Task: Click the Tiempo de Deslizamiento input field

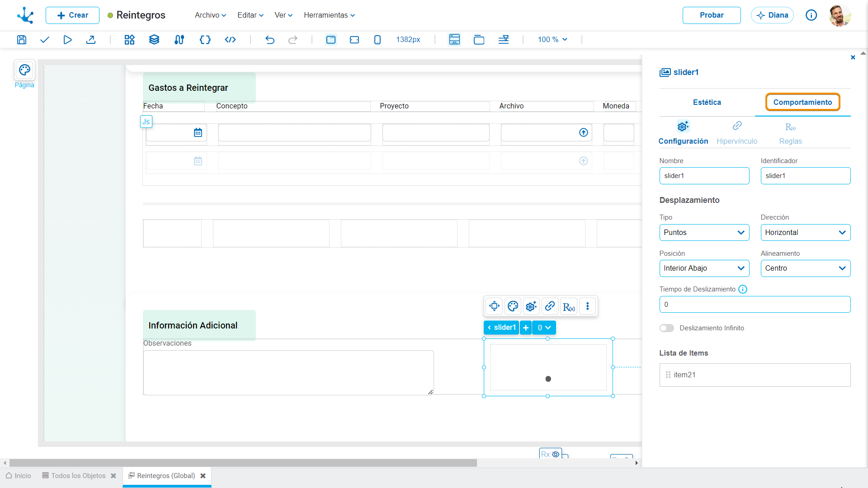Action: pyautogui.click(x=755, y=305)
